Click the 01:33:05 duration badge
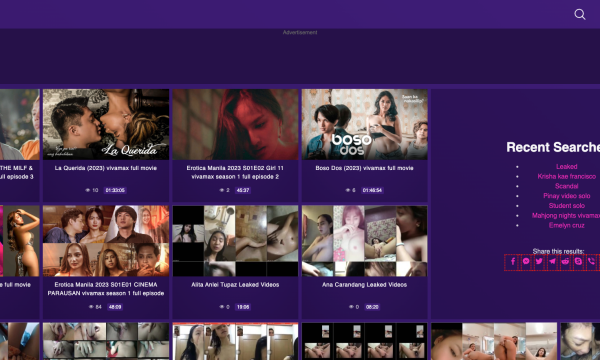Screen dimensions: 600x360 point(115,190)
